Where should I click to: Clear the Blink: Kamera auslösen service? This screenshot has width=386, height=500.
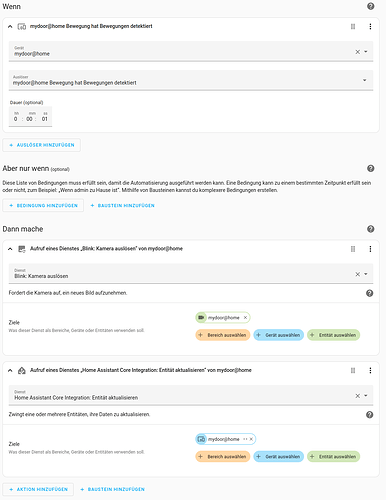point(357,274)
